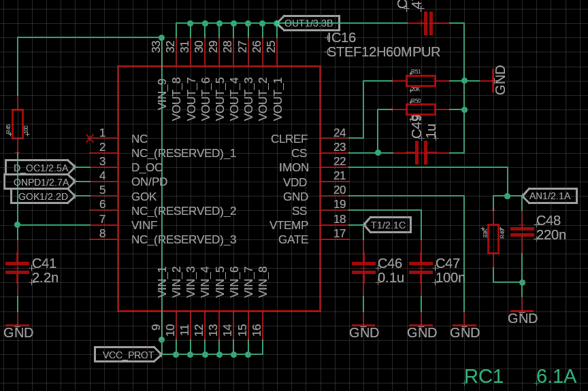Click the RC1 text label

click(x=484, y=377)
